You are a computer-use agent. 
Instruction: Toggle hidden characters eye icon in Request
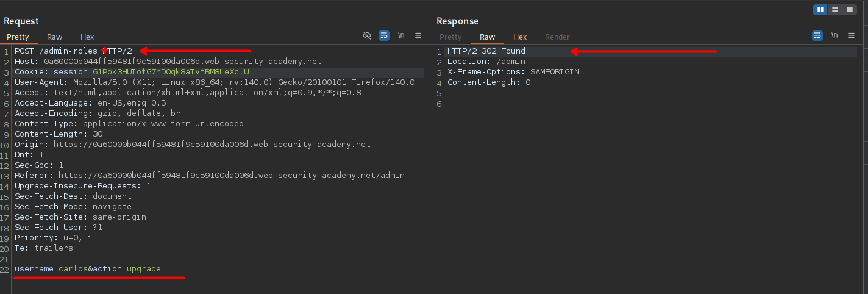[x=367, y=36]
